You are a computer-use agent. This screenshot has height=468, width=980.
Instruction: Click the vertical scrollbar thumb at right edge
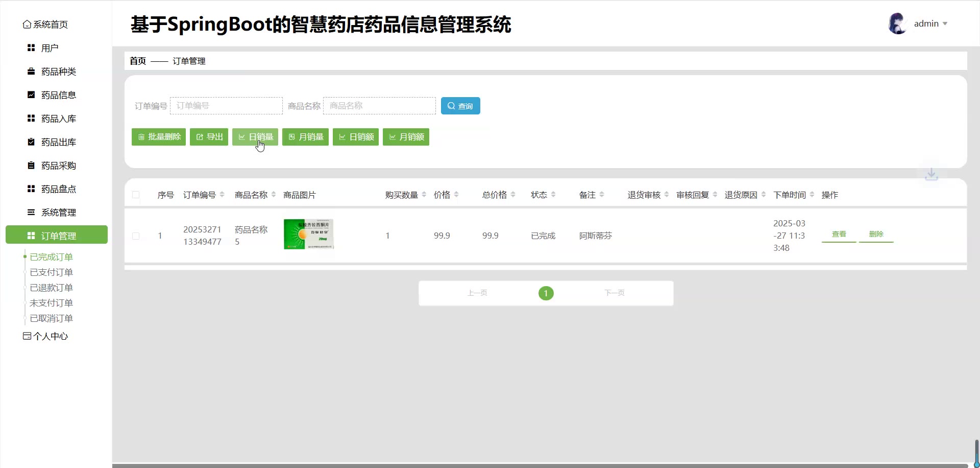click(976, 452)
